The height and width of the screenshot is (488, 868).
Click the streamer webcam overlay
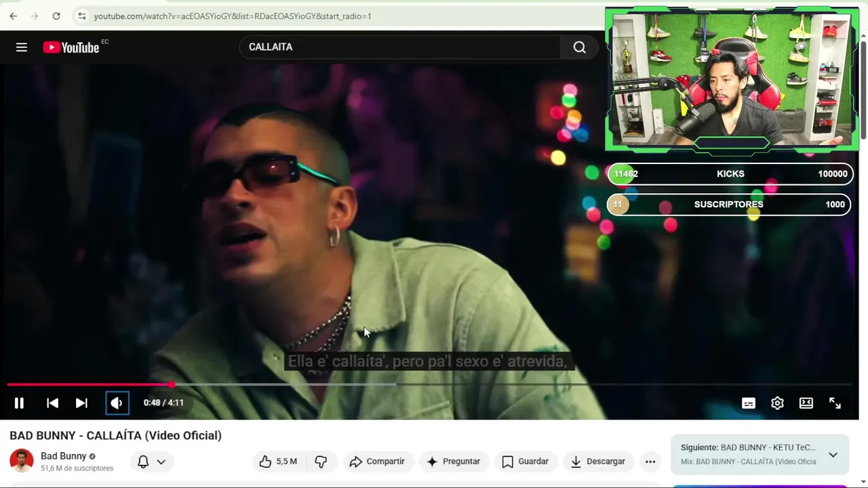coord(732,79)
